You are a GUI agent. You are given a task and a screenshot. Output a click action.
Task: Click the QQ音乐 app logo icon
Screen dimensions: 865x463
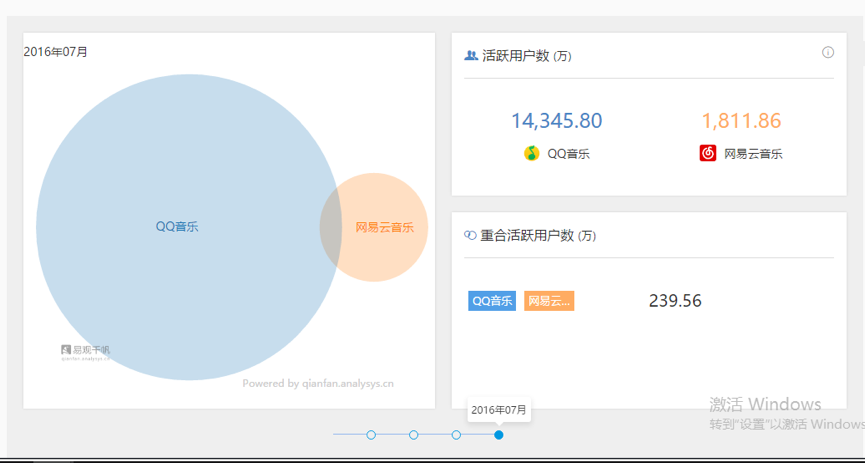pyautogui.click(x=531, y=153)
